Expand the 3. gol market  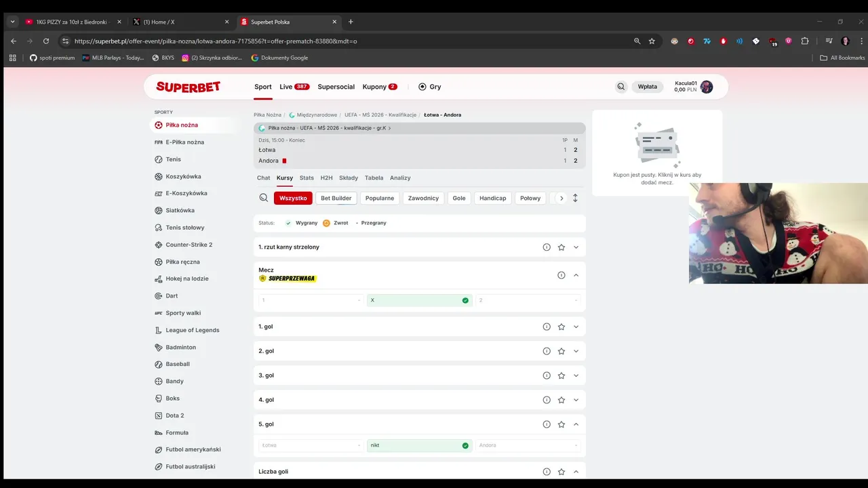(x=576, y=375)
